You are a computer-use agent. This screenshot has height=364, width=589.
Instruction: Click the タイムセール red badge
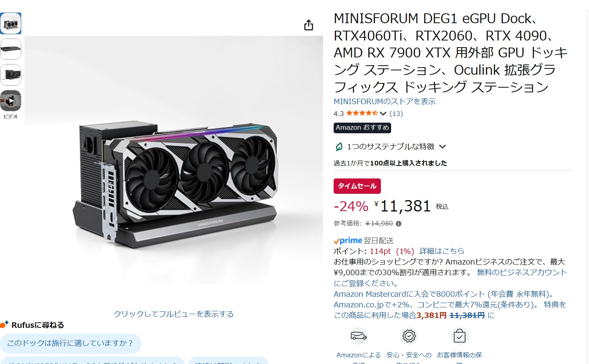[357, 186]
